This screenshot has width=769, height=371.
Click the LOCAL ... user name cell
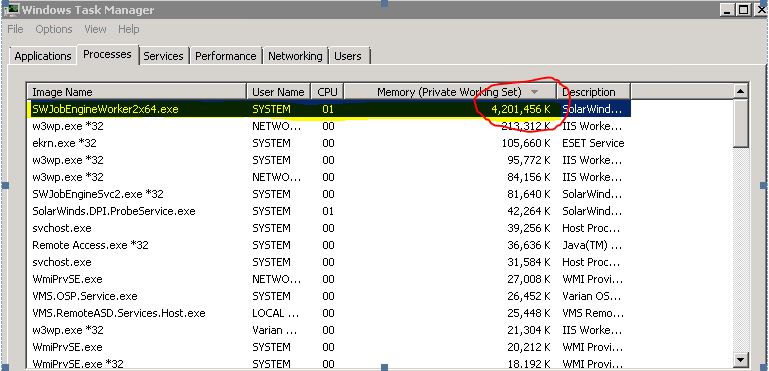click(x=275, y=313)
